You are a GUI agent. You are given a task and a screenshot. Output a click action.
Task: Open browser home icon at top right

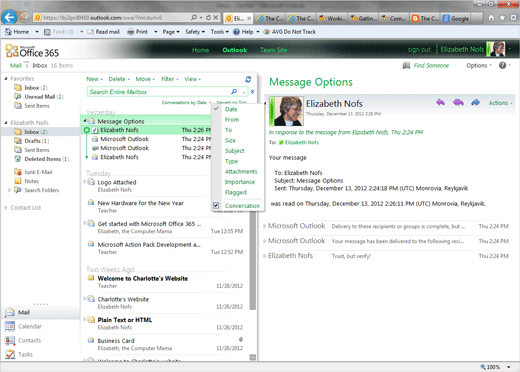491,18
